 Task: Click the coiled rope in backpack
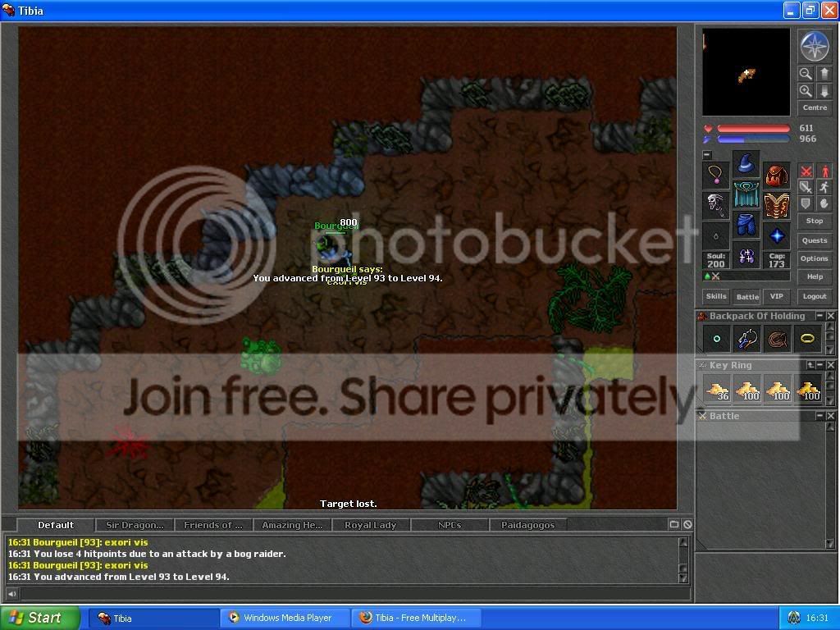[778, 339]
